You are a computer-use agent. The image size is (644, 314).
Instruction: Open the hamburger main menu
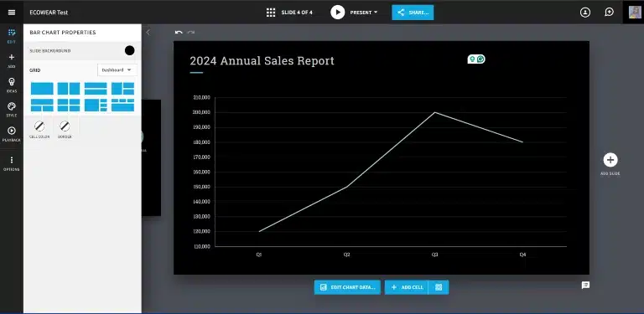coord(12,13)
